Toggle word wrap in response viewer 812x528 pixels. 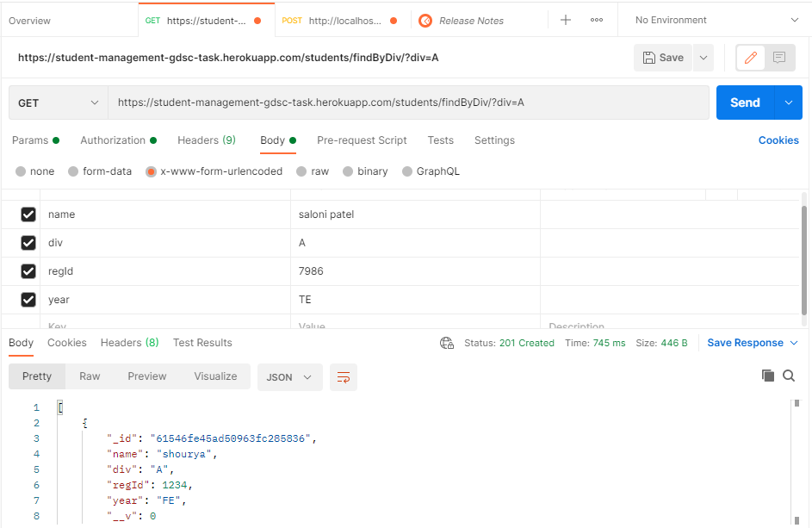pos(344,377)
